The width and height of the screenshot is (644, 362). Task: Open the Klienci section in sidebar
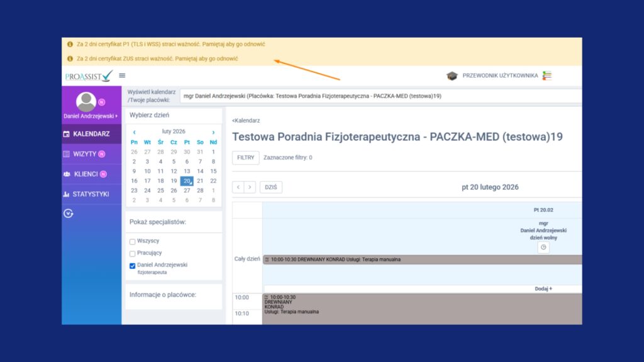coord(86,174)
